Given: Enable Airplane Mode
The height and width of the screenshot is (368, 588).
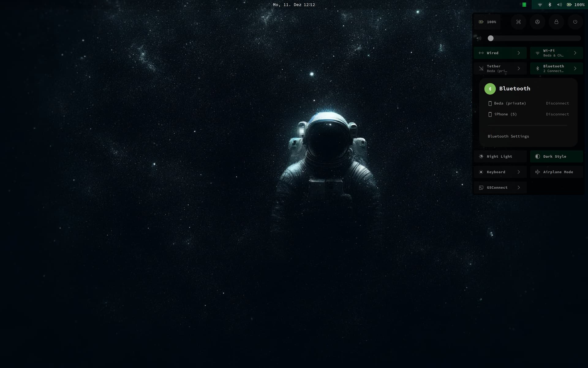Looking at the screenshot, I should [556, 172].
